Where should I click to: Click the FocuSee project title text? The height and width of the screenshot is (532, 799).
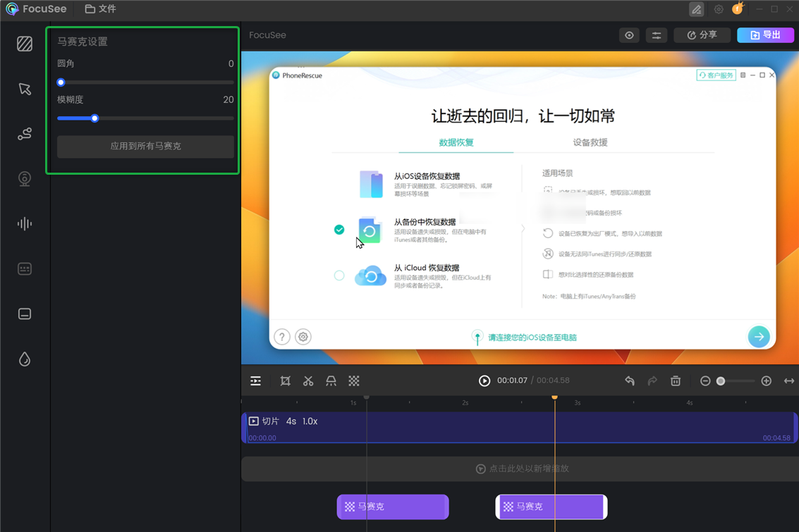click(267, 35)
